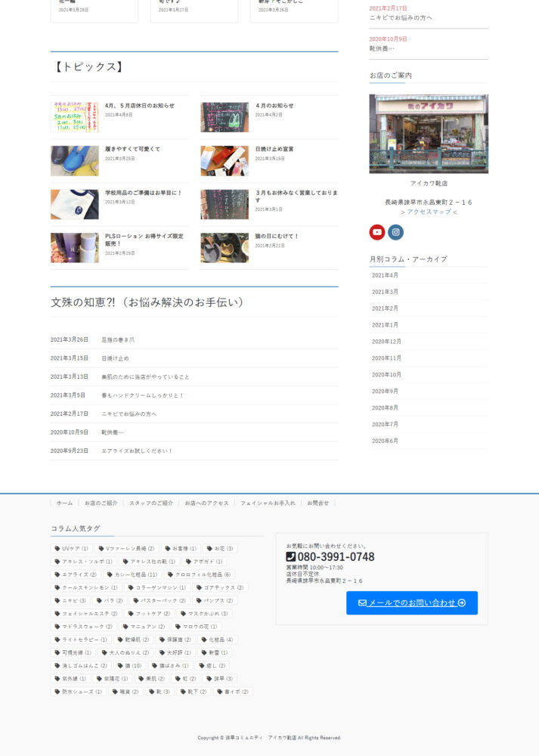Open the アクセスマップ link
This screenshot has height=756, width=539.
point(429,212)
